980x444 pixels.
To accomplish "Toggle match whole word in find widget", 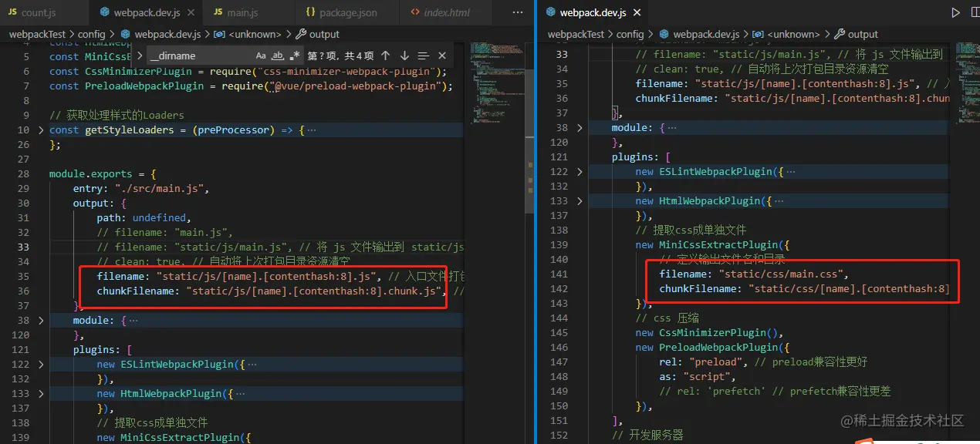I will [x=278, y=55].
